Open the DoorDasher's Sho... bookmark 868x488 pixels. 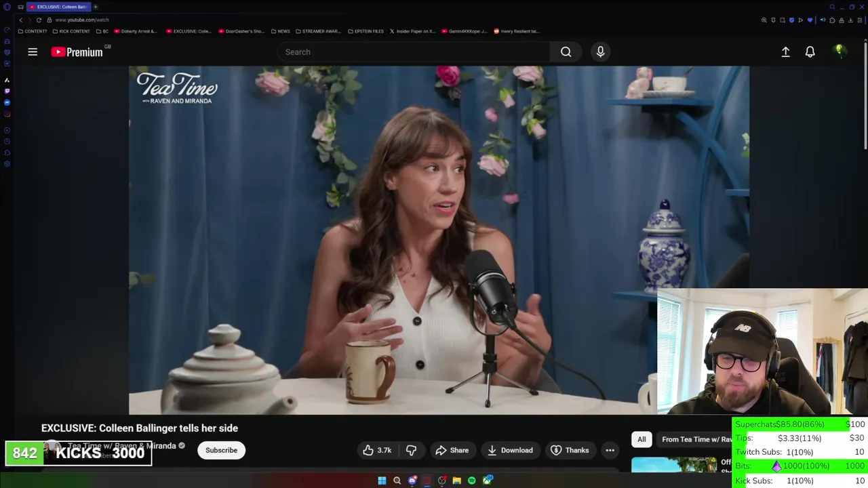coord(241,31)
